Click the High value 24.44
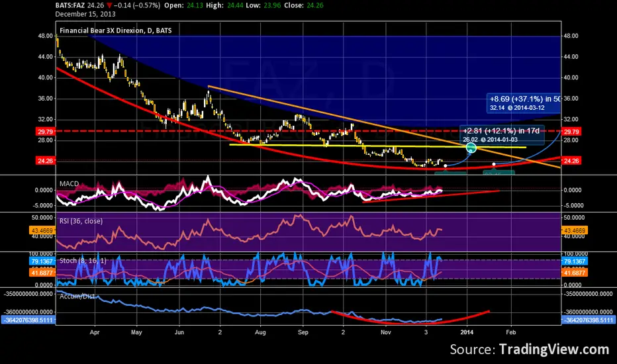The image size is (617, 364). click(236, 5)
